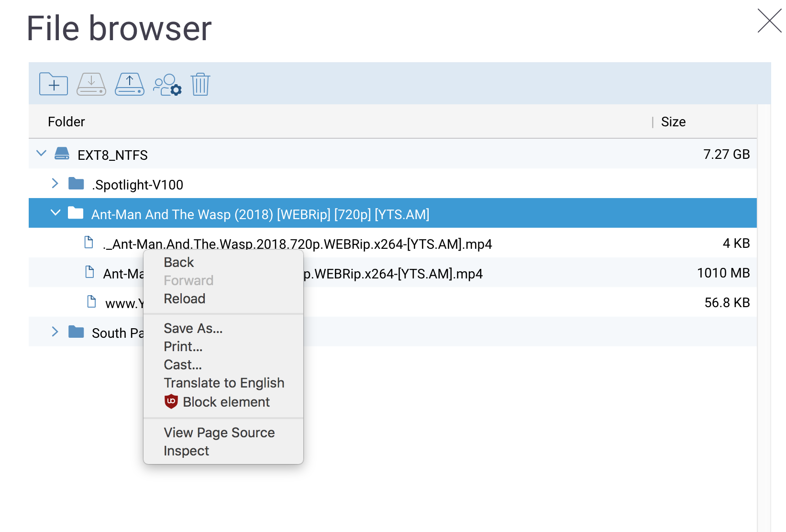Select Print... in context menu

coord(223,346)
